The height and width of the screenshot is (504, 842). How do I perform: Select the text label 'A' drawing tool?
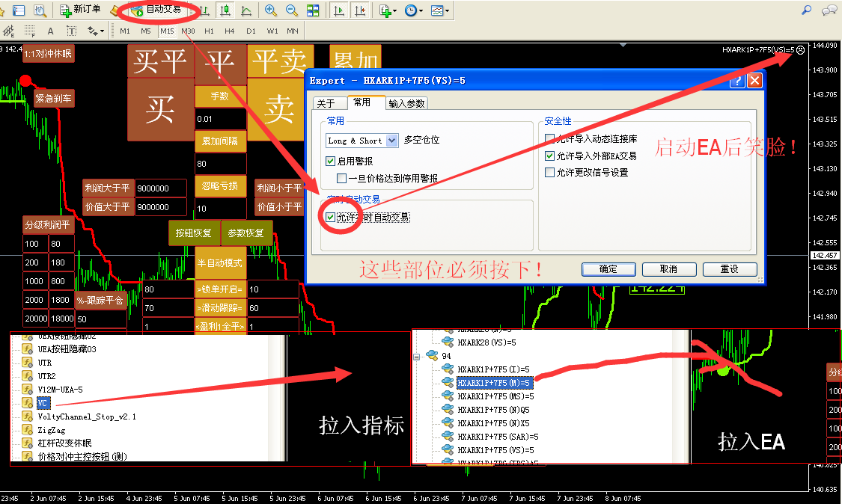50,31
